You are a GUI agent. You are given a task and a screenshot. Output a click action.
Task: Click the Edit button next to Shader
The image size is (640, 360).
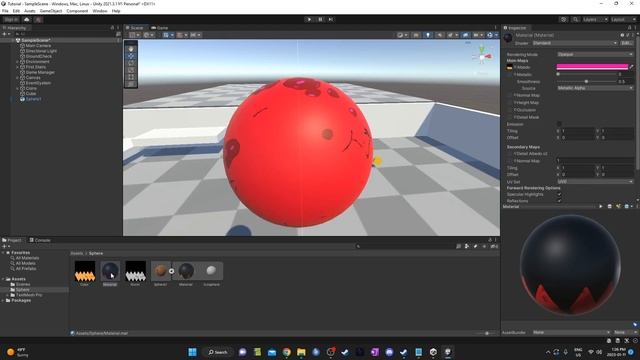click(x=627, y=43)
